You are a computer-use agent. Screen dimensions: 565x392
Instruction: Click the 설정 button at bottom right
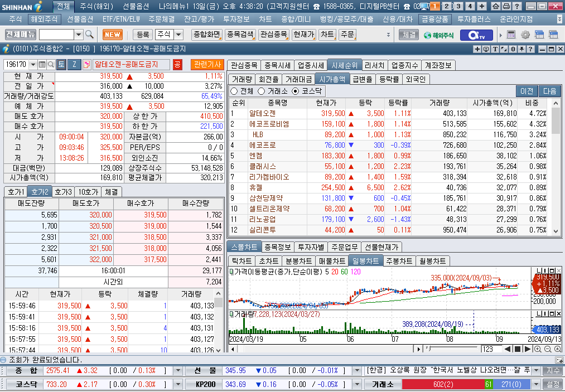click(553, 384)
